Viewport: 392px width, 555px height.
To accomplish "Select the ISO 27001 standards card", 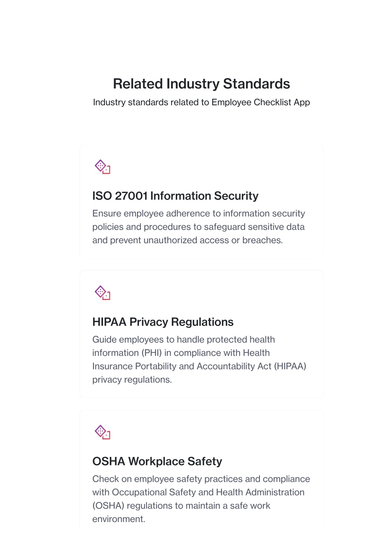I will (x=201, y=200).
